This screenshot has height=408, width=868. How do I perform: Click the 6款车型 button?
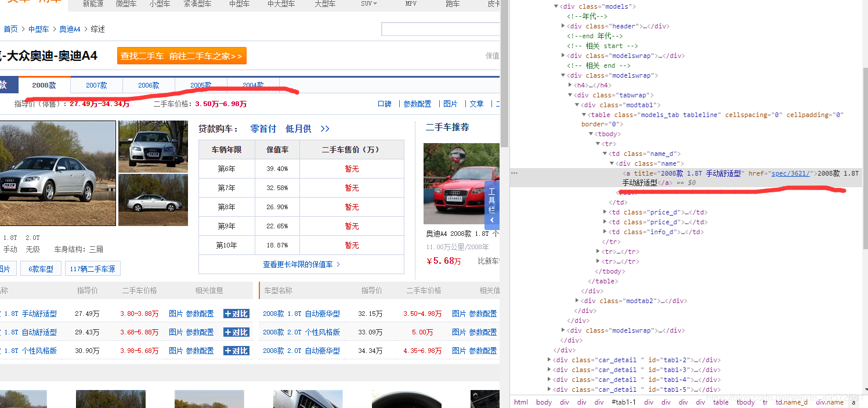[41, 269]
